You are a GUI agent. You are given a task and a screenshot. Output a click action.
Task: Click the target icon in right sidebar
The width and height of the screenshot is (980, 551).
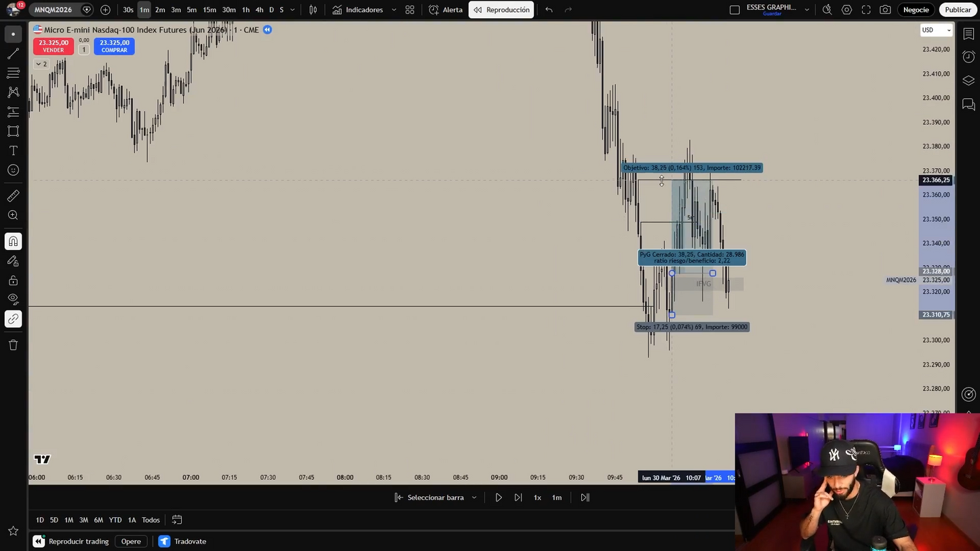968,394
